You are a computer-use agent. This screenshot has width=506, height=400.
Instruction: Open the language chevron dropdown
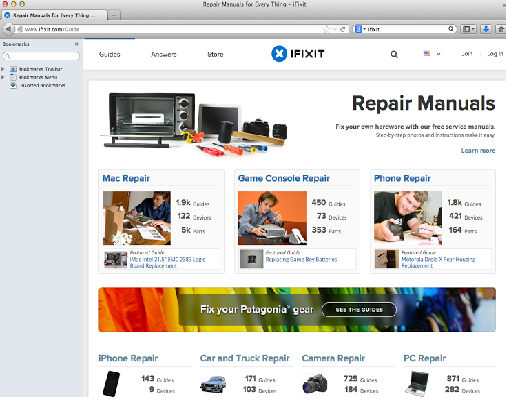point(438,54)
